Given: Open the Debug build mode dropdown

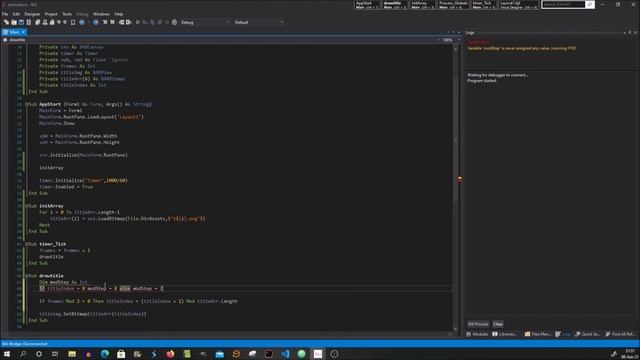Looking at the screenshot, I should point(204,22).
